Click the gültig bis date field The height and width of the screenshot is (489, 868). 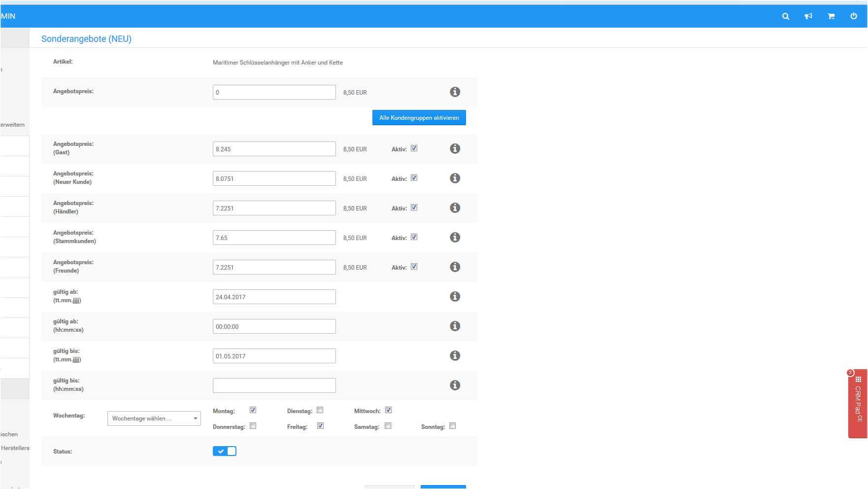(x=274, y=356)
